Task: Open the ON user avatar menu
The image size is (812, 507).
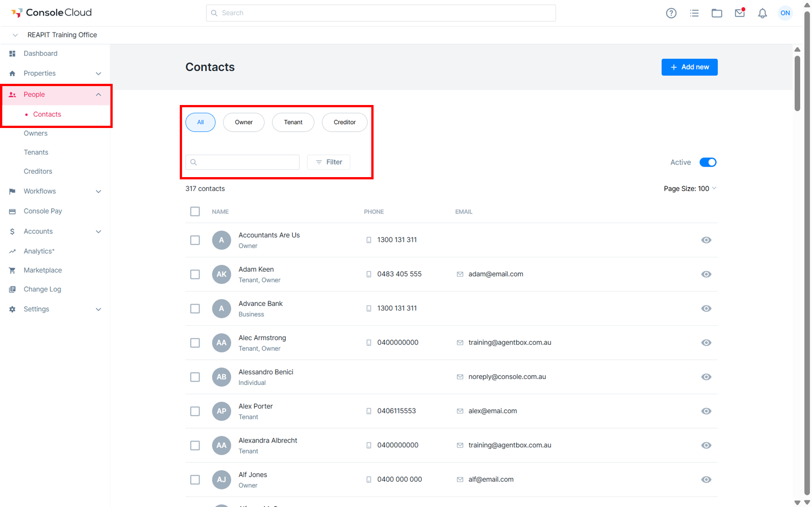Action: pyautogui.click(x=785, y=13)
